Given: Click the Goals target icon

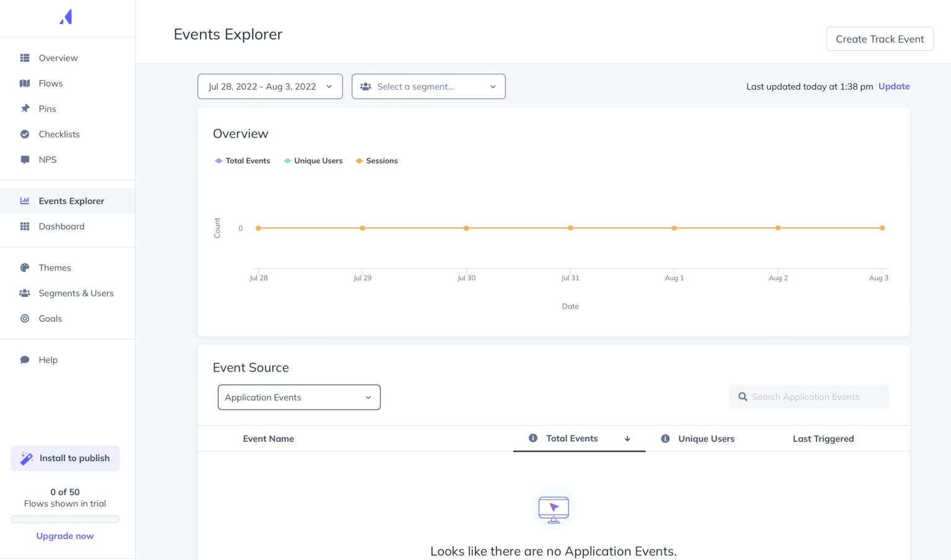Looking at the screenshot, I should coord(25,318).
